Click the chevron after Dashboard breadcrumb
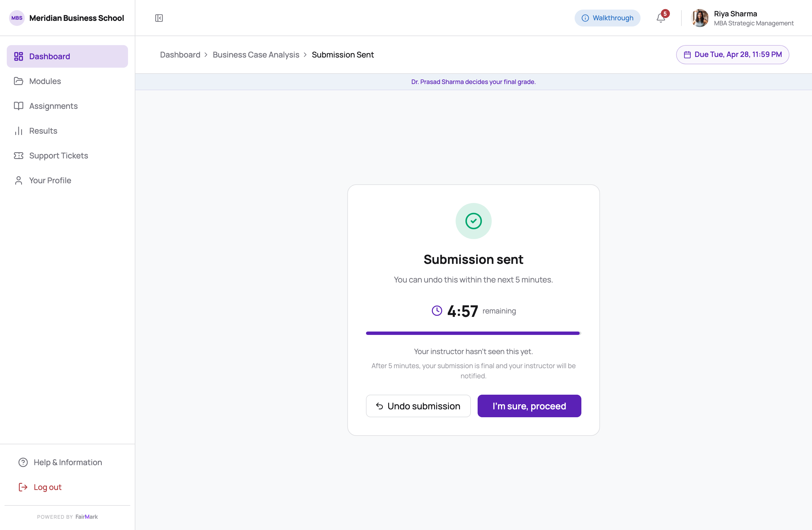The image size is (812, 530). pyautogui.click(x=206, y=55)
